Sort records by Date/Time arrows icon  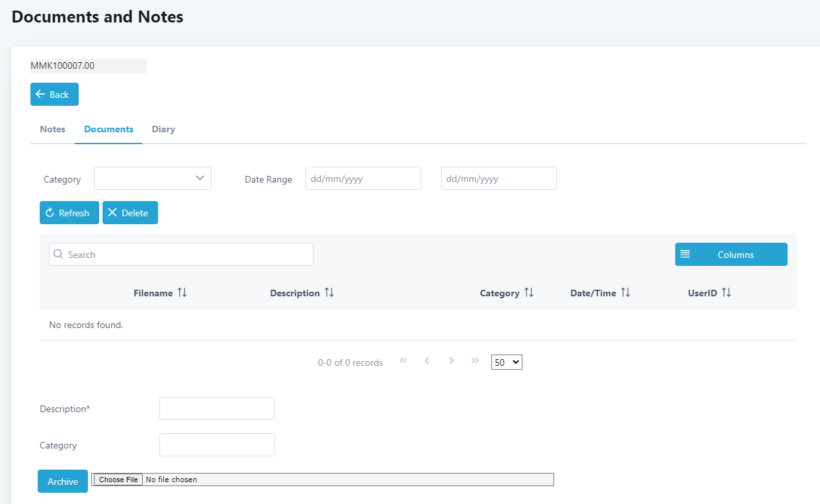click(x=625, y=292)
